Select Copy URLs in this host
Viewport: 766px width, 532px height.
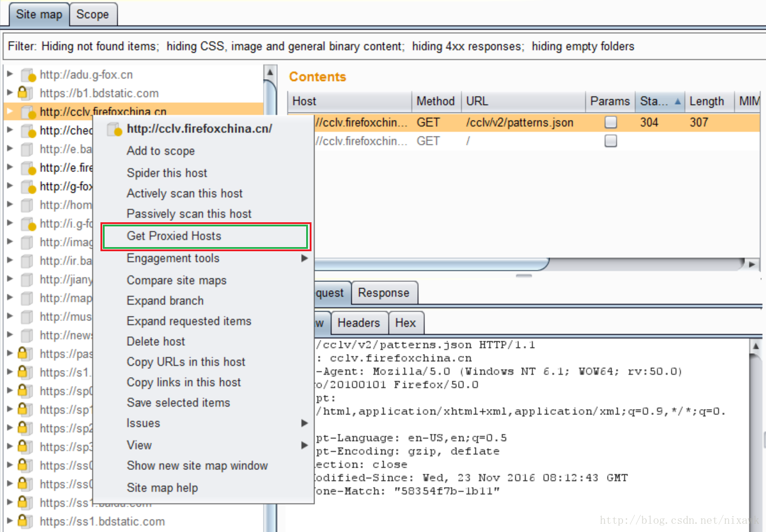coord(186,362)
